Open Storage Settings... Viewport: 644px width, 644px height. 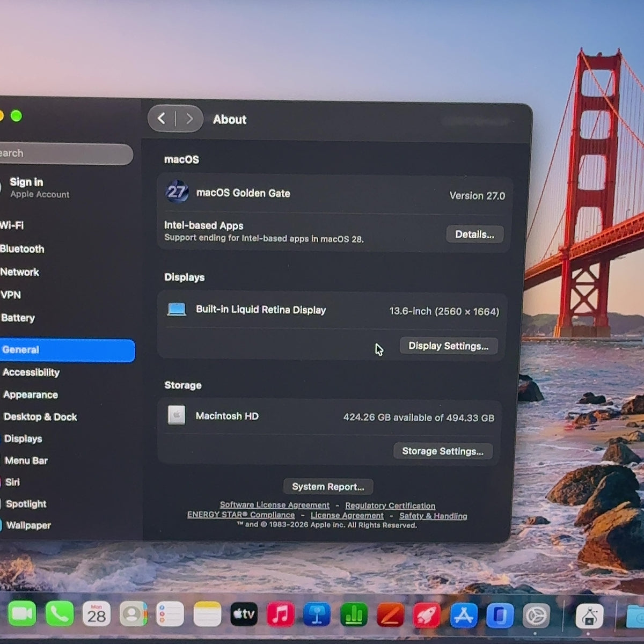pos(443,451)
